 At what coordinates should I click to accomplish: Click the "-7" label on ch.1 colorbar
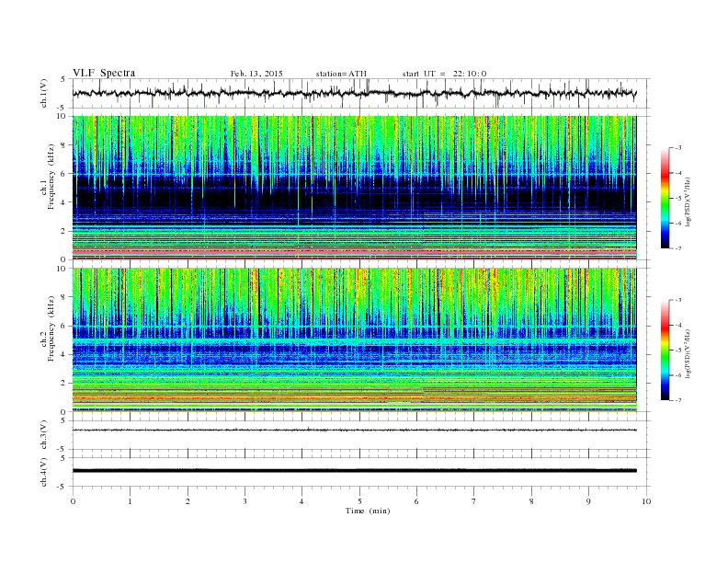click(678, 248)
